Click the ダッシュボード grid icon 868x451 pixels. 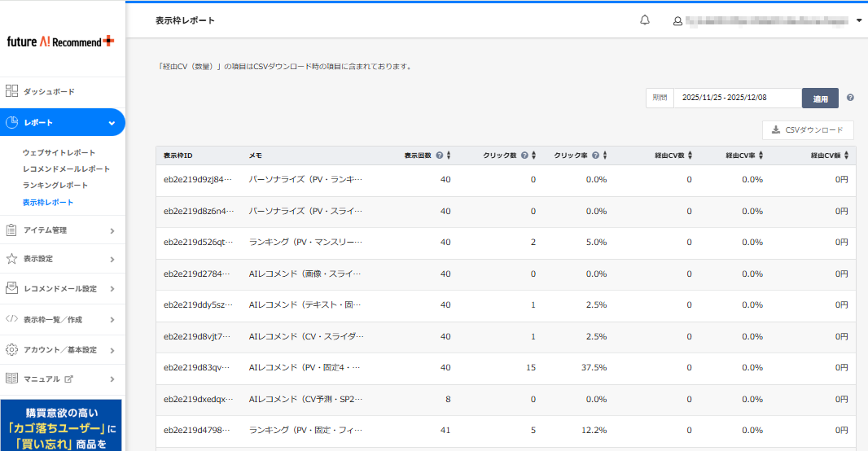11,90
